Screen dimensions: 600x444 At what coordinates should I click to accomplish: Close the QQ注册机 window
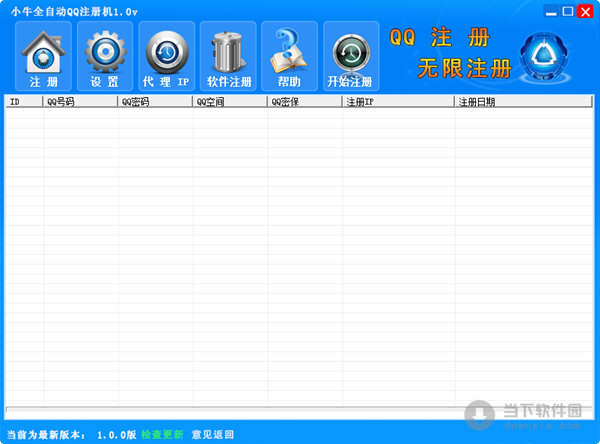[585, 11]
